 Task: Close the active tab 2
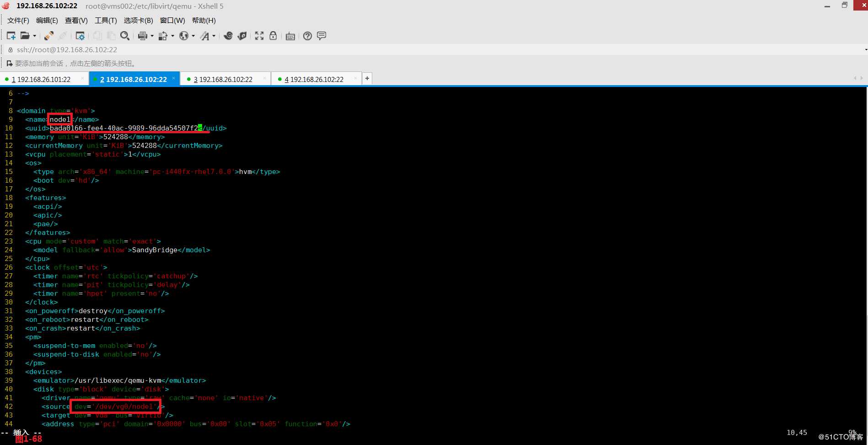coord(174,79)
